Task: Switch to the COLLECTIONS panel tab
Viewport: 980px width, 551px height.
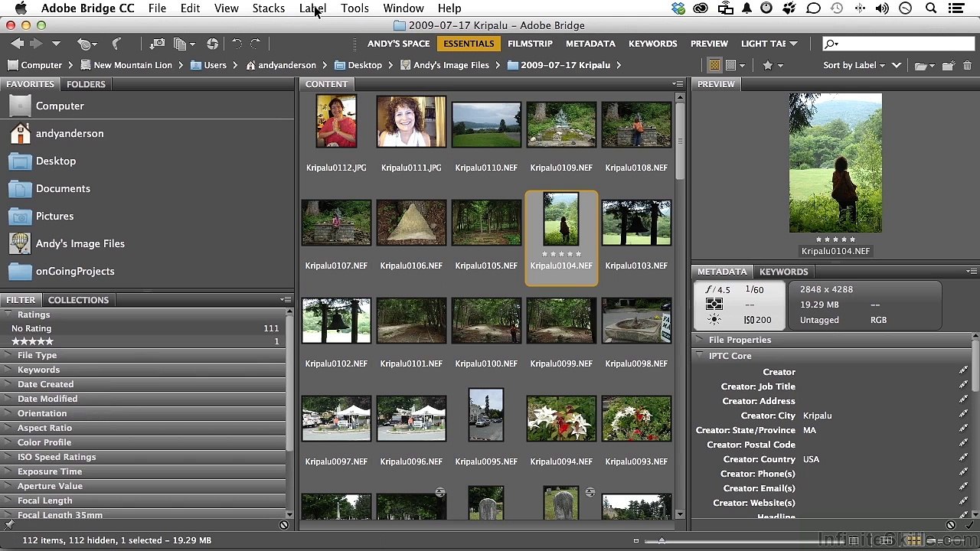Action: tap(78, 300)
